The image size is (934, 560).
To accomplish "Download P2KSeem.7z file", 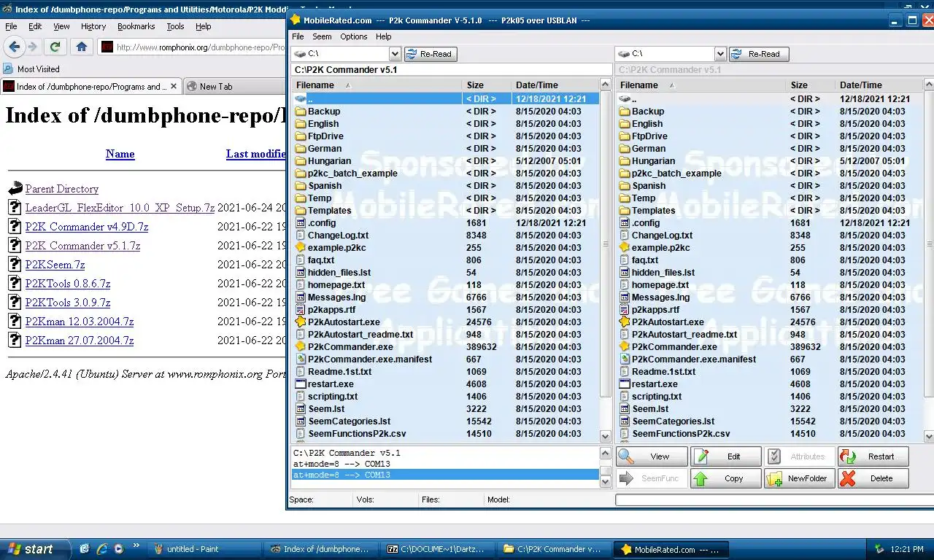I will pos(55,265).
